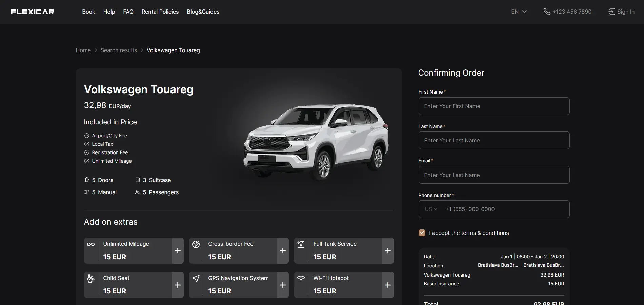Screen dimensions: 644x305
Task: Click the Full Tank Service fuel icon
Action: click(x=301, y=244)
